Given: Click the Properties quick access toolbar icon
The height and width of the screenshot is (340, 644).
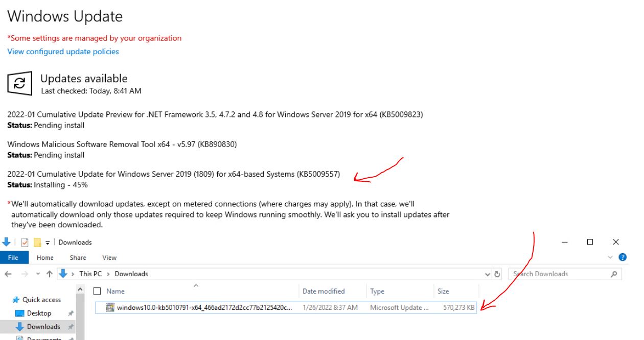Looking at the screenshot, I should pyautogui.click(x=25, y=242).
